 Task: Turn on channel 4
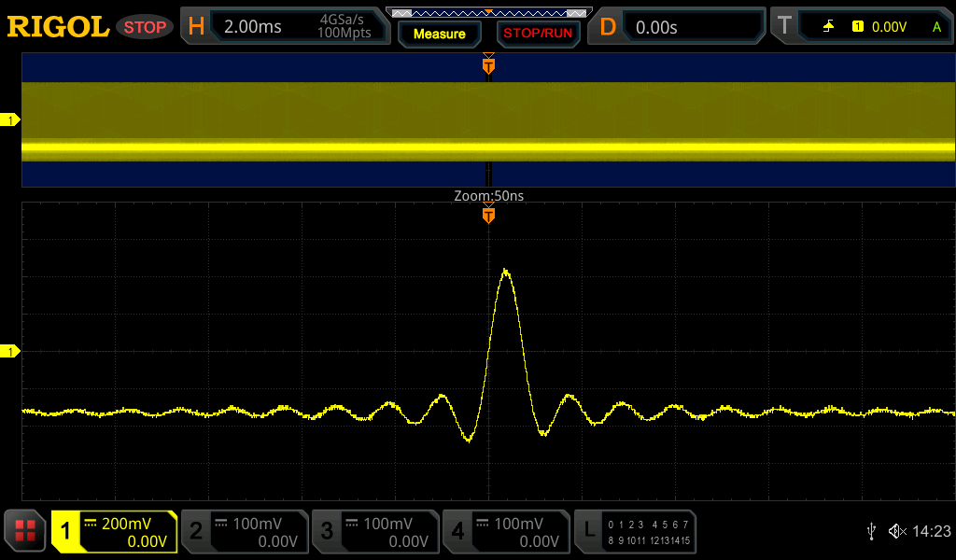coord(505,532)
